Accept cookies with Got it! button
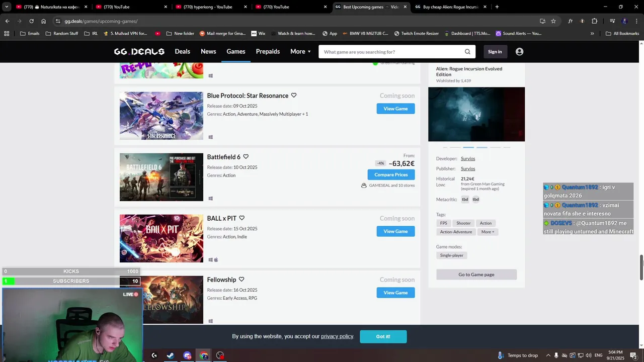 (x=383, y=336)
